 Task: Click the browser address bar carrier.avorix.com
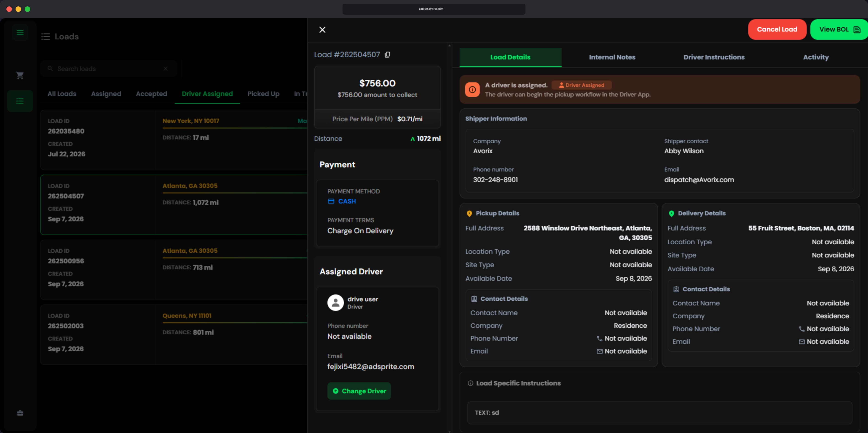(x=434, y=9)
